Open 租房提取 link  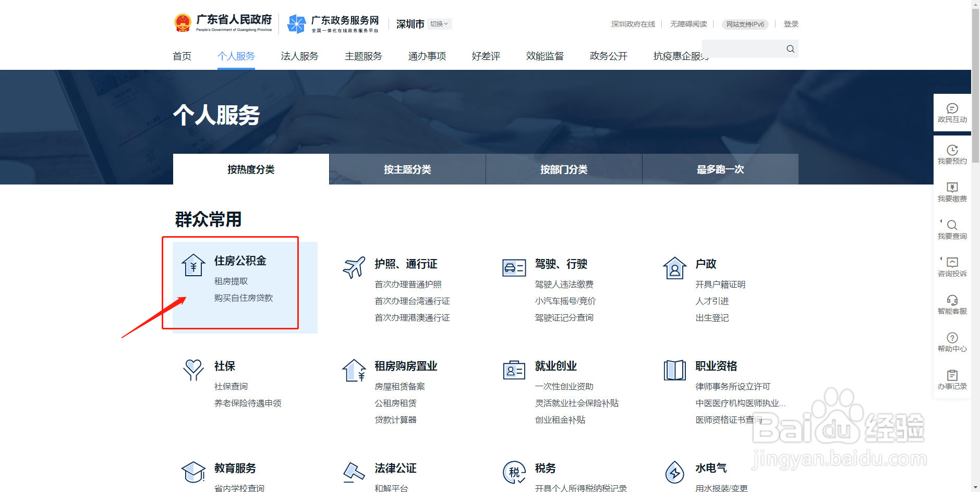(x=231, y=281)
